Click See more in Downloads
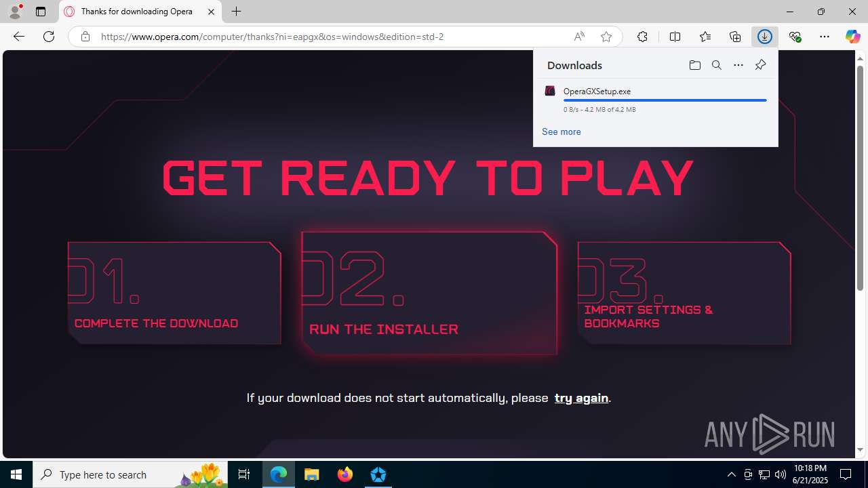 coord(561,131)
